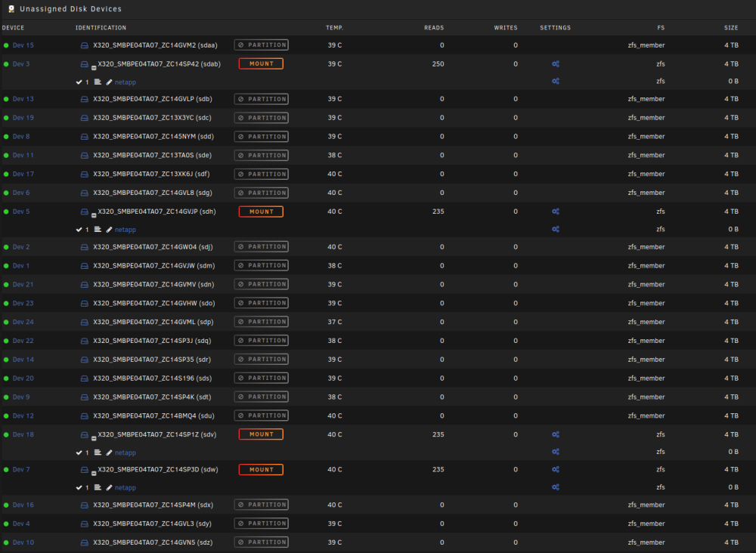Open Dev 16 device link
The image size is (756, 553).
(x=23, y=505)
